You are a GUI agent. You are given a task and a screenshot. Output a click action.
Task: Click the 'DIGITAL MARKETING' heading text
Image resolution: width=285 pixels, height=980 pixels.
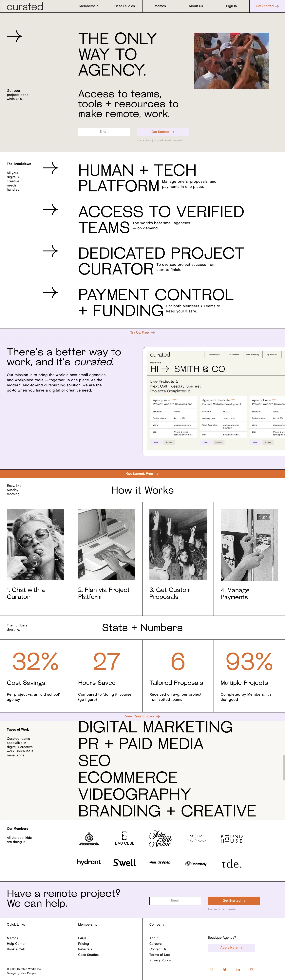155,727
